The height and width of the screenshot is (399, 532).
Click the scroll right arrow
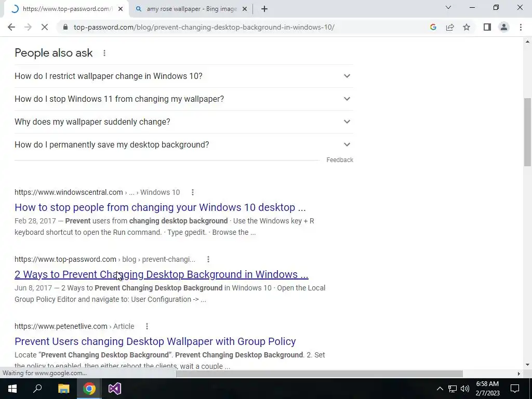tap(518, 374)
